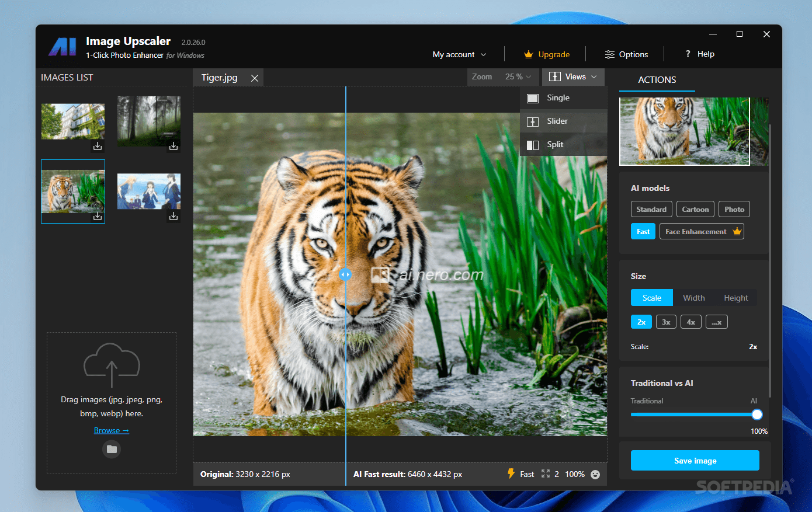Click the Help question mark icon
Viewport: 812px width, 512px height.
688,54
